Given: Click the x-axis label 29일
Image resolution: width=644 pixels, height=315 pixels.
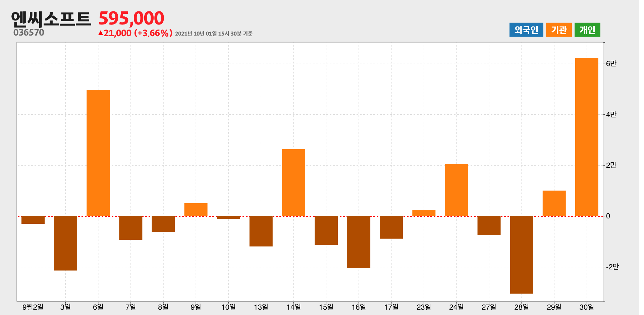Looking at the screenshot, I should click(x=554, y=307).
